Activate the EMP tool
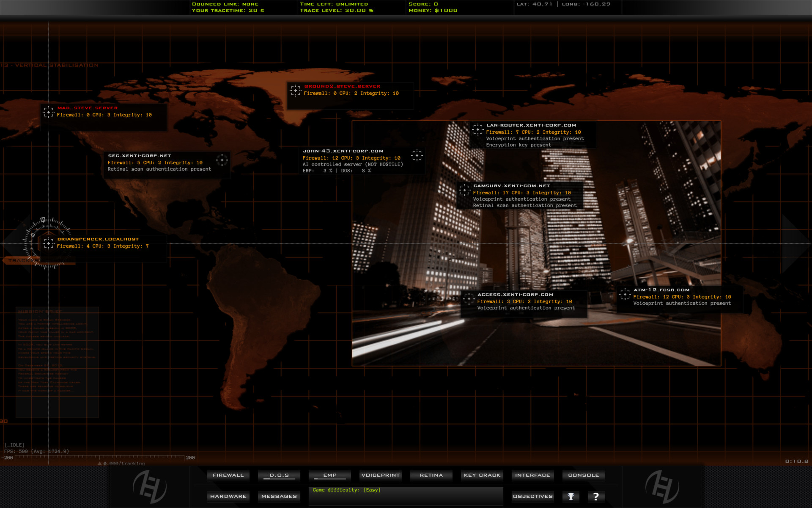This screenshot has width=812, height=508. click(x=329, y=475)
